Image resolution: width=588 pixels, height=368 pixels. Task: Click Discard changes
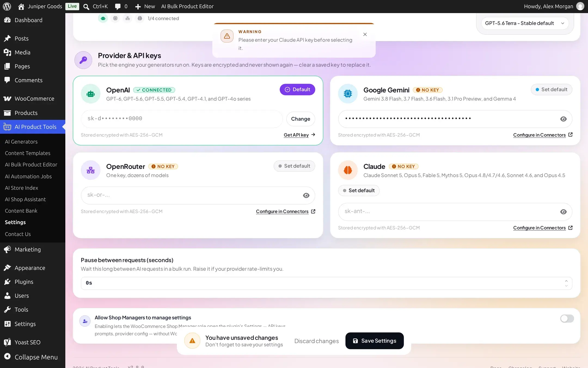click(317, 341)
